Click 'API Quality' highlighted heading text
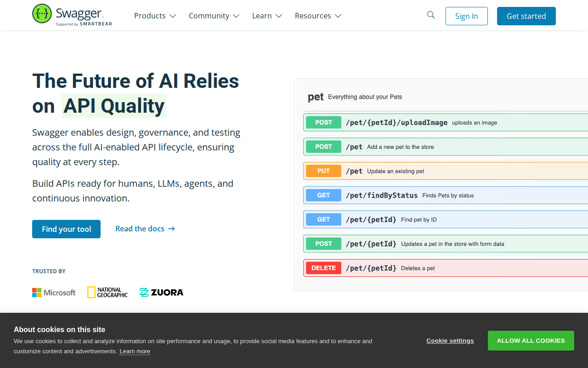The height and width of the screenshot is (368, 588). coord(114,106)
